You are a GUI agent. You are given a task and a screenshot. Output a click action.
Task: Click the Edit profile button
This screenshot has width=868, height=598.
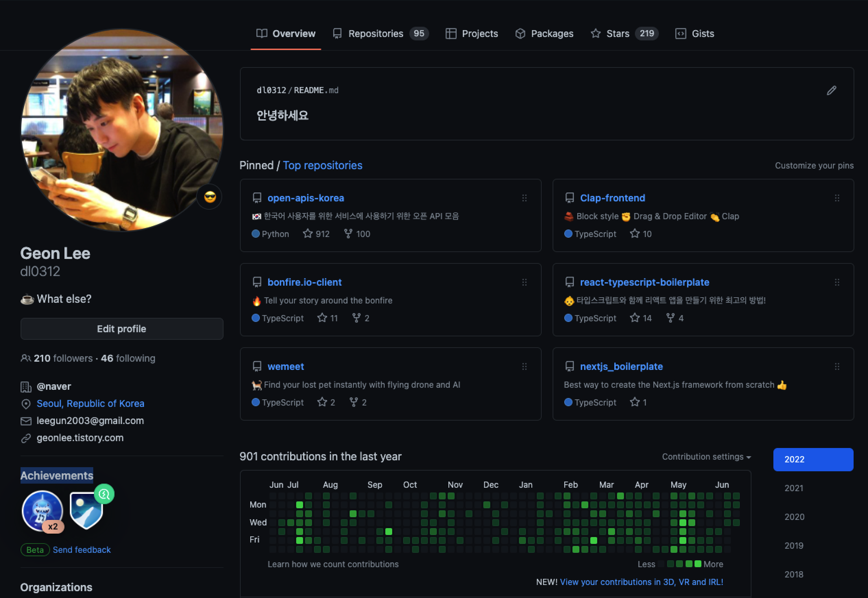121,329
